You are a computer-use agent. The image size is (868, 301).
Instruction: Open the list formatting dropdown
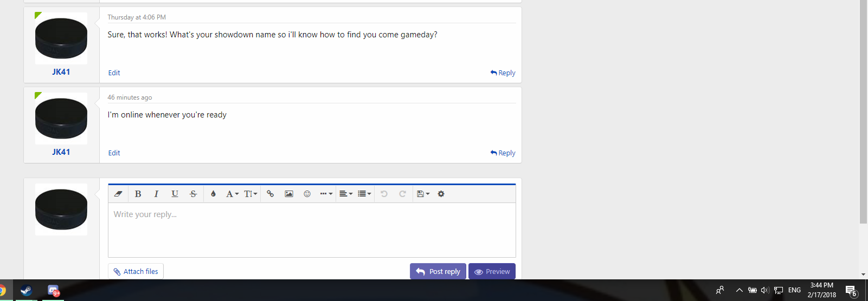364,194
